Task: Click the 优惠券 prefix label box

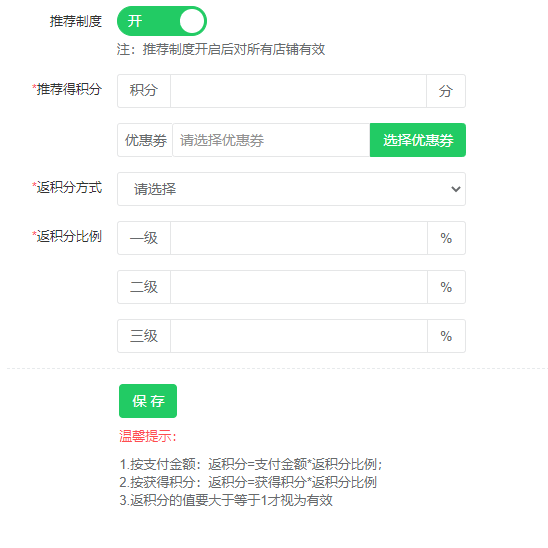Action: click(145, 140)
